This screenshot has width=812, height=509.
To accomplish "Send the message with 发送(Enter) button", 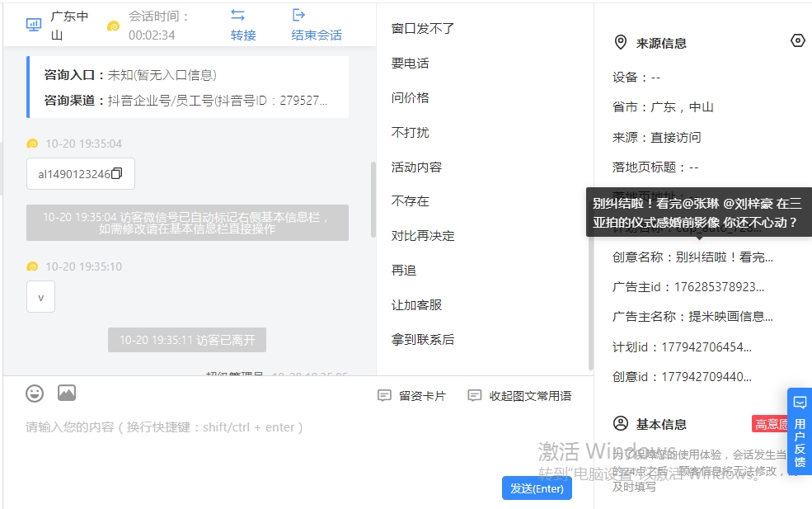I will 537,488.
